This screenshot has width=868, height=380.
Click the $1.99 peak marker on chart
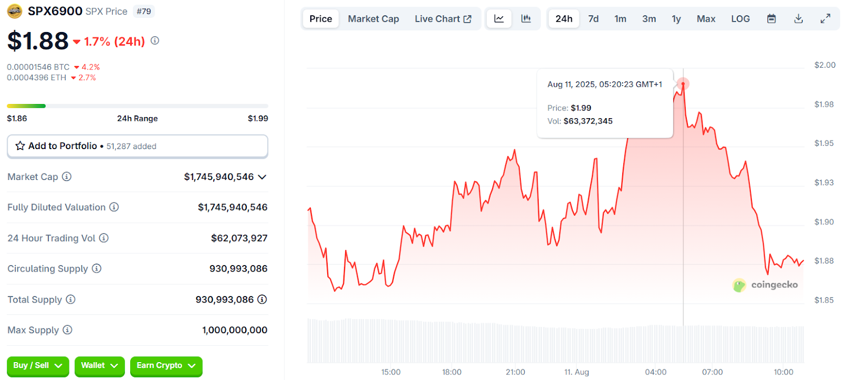[683, 84]
